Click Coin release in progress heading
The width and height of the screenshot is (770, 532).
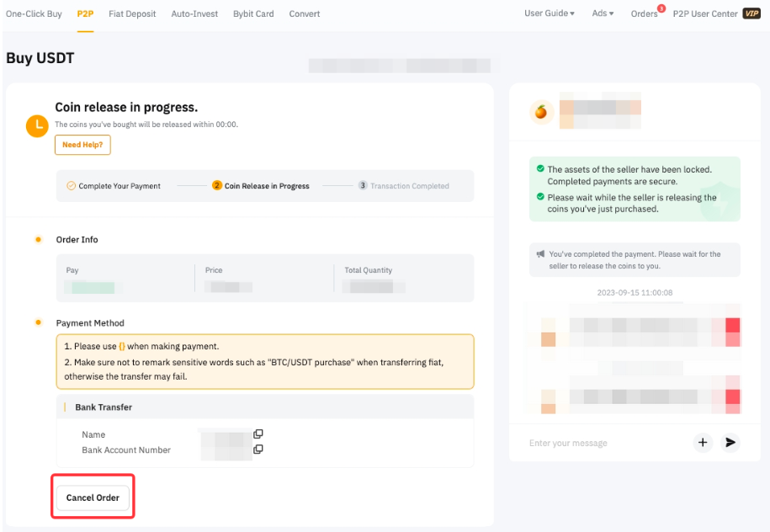pyautogui.click(x=126, y=107)
